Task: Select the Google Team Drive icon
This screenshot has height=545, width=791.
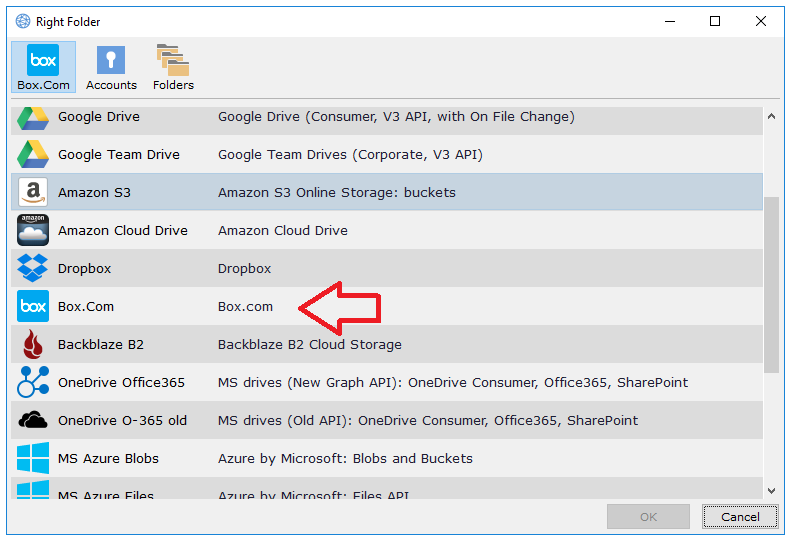Action: 33,155
